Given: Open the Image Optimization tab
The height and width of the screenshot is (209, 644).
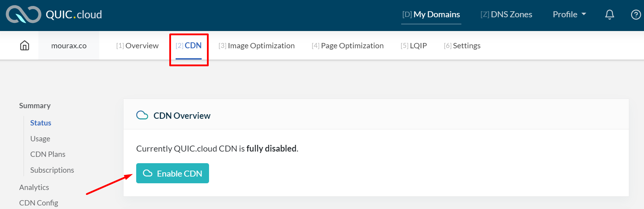Looking at the screenshot, I should [x=257, y=45].
